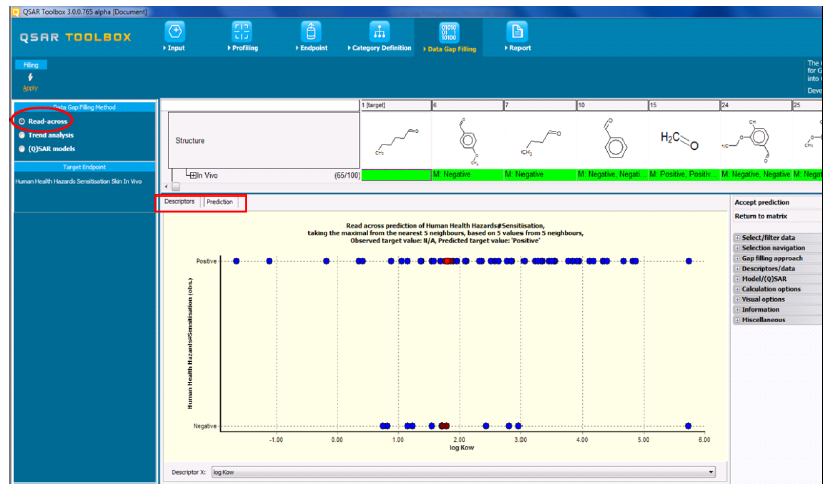Select the structure in column 6
The image size is (839, 485).
pos(468,140)
